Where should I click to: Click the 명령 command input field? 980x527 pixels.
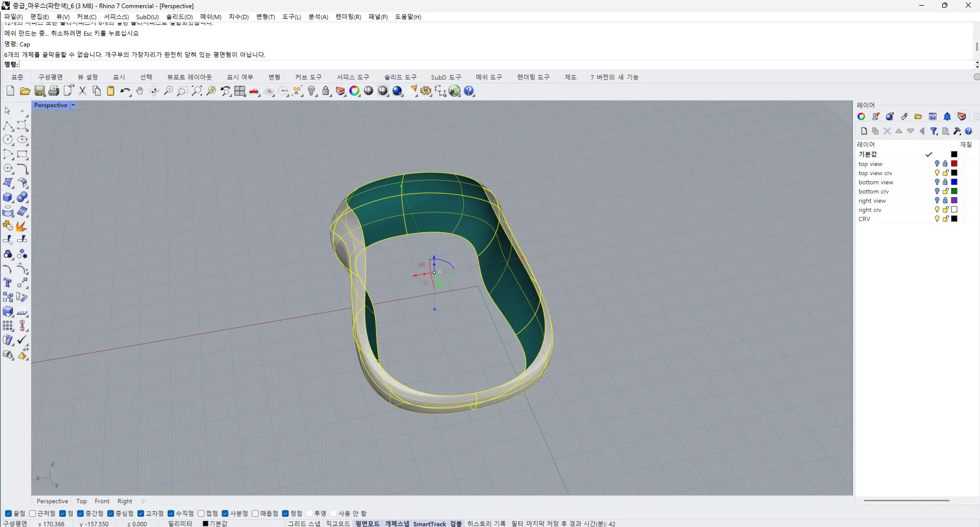[x=496, y=64]
